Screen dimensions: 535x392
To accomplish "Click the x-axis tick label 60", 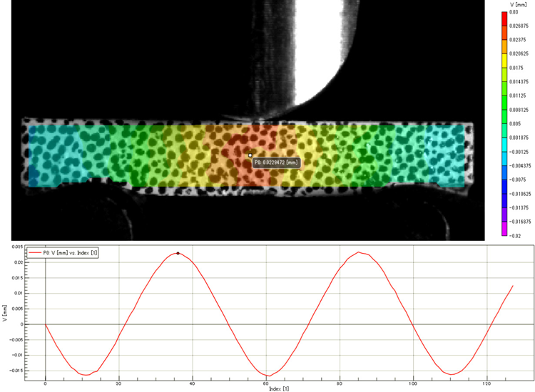I will tap(266, 383).
